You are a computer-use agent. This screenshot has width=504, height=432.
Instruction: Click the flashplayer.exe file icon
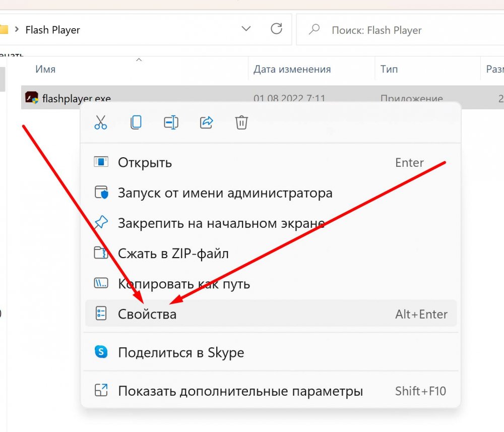click(31, 97)
